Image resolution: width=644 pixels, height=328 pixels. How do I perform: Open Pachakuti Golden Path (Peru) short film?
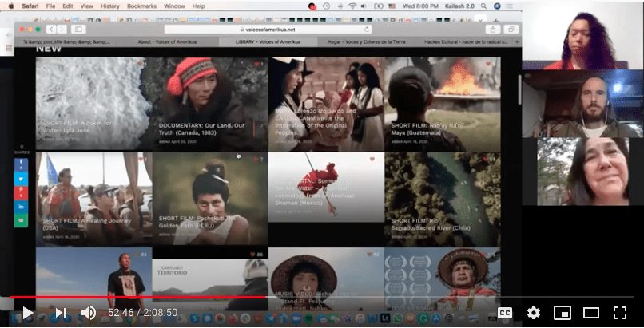tap(210, 200)
